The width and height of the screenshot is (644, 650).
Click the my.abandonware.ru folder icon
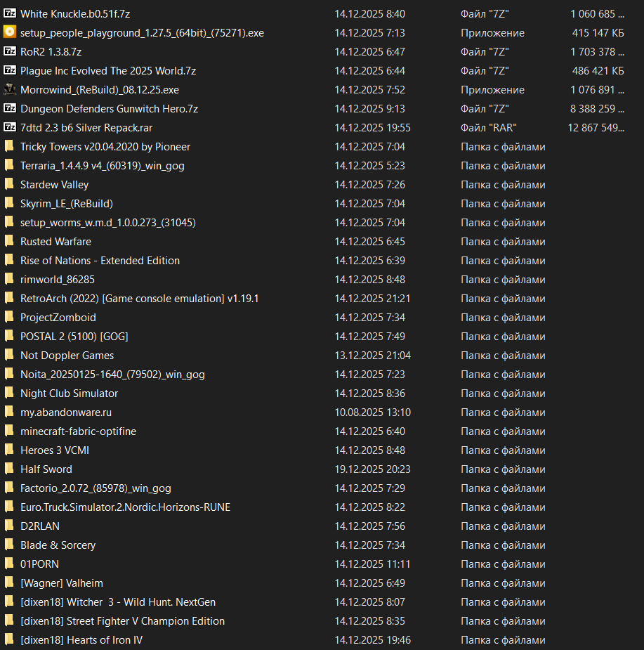pos(9,412)
